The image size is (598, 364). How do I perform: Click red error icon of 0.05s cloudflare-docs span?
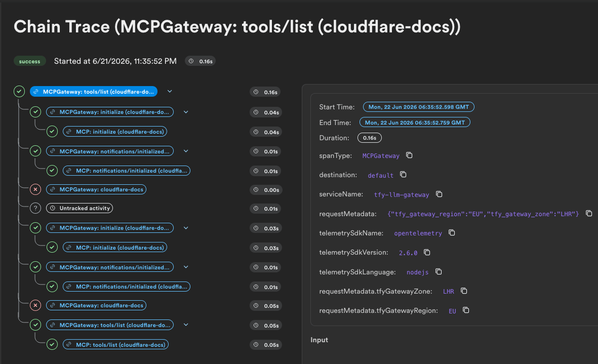click(x=35, y=305)
